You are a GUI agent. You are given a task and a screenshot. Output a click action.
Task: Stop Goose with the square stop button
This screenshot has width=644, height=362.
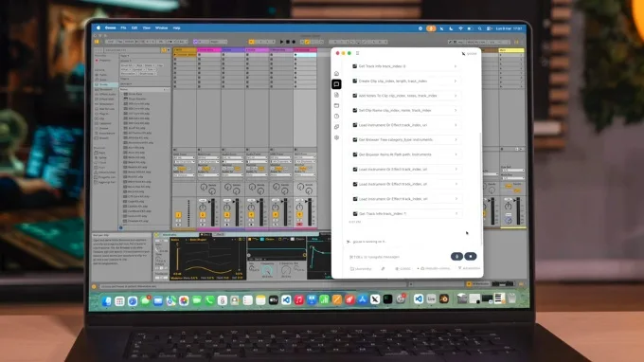(x=471, y=257)
